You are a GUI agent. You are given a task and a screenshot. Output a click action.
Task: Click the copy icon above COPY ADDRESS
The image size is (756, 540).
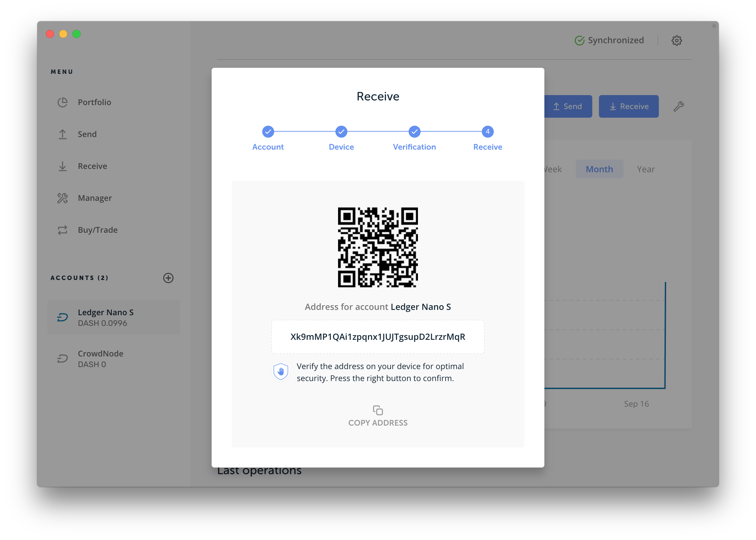click(x=378, y=410)
